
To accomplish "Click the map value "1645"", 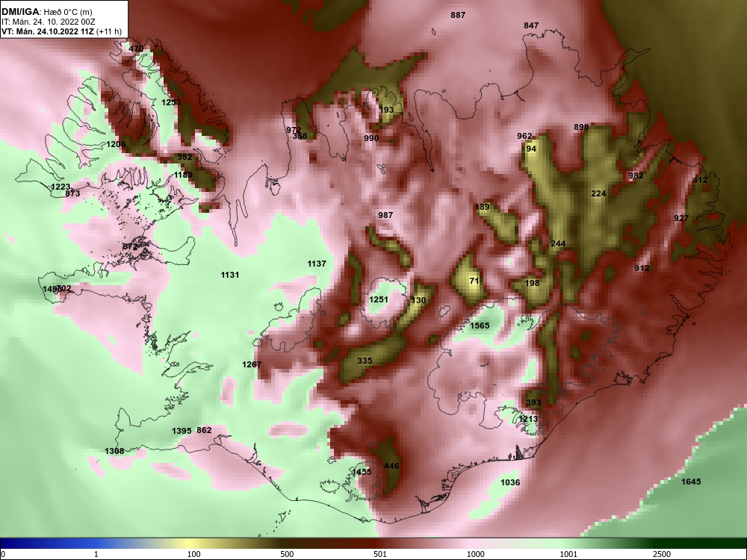I will click(x=691, y=482).
